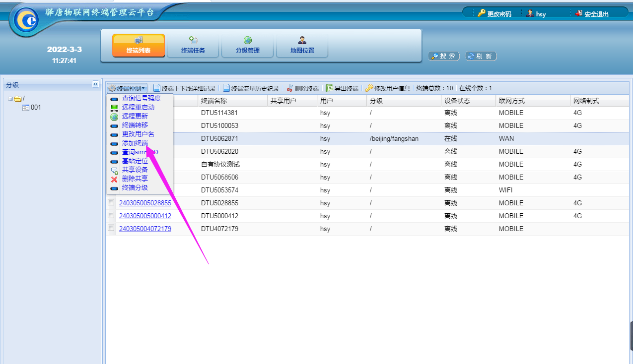Open 终端流量历史纪录 from the toolbar

[x=251, y=88]
